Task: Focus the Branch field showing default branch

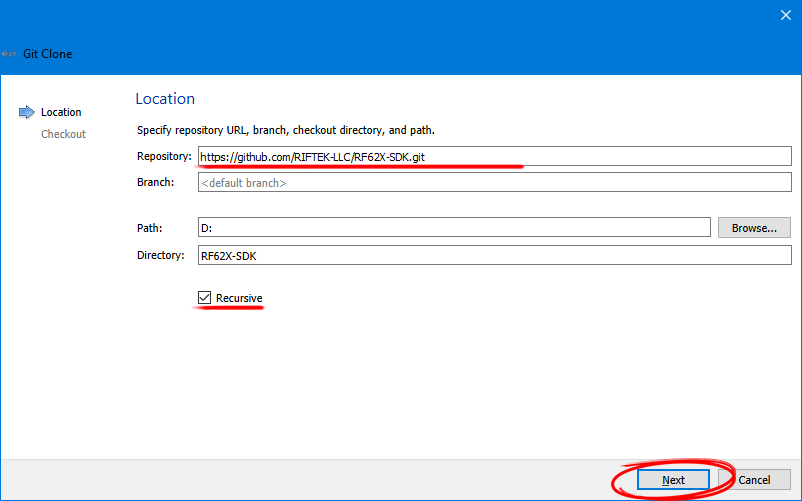Action: [494, 183]
